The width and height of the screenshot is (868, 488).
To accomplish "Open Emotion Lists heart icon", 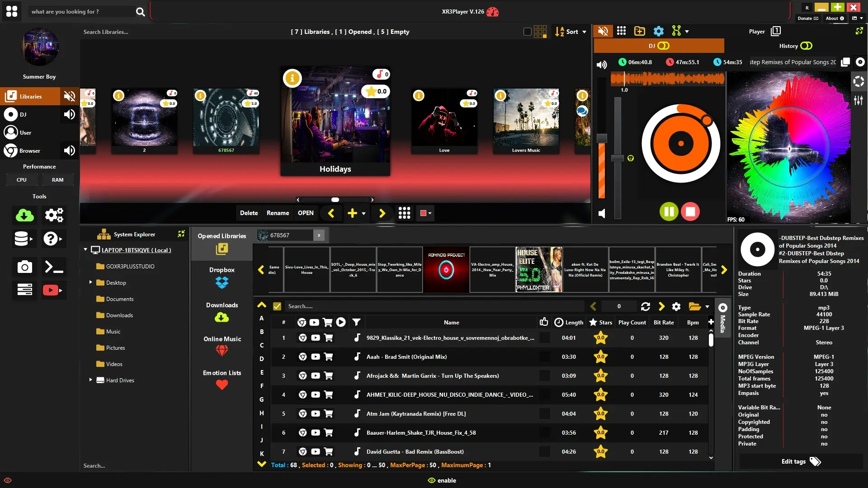I will coord(222,385).
